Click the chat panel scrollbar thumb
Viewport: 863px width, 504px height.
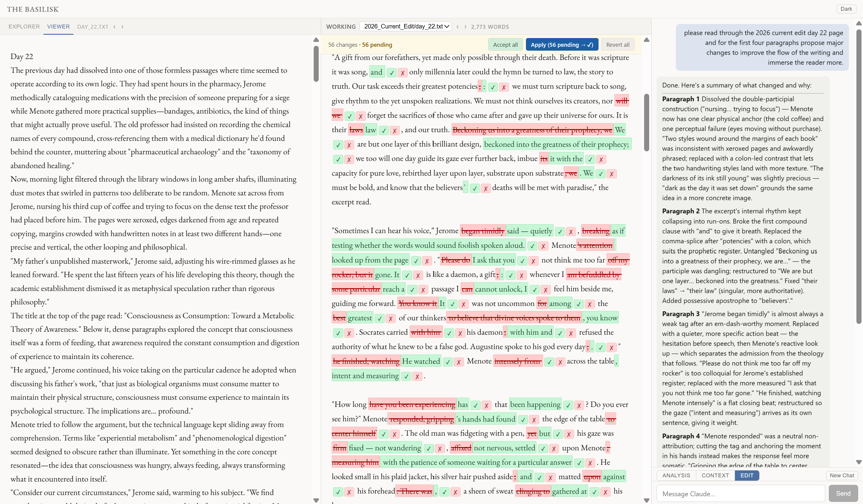point(859,176)
